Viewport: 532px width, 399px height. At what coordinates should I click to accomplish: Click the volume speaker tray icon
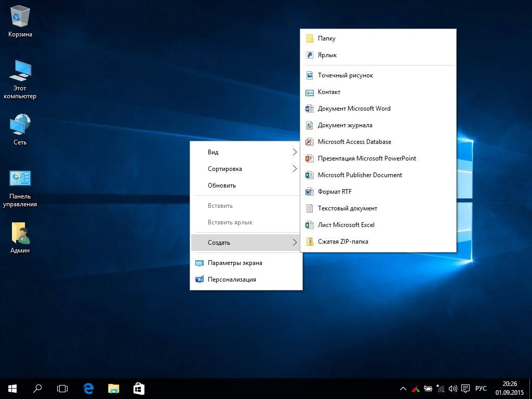453,389
